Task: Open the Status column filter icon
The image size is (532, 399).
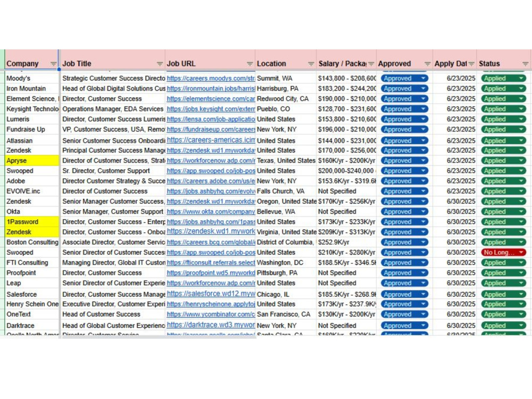Action: pyautogui.click(x=525, y=64)
